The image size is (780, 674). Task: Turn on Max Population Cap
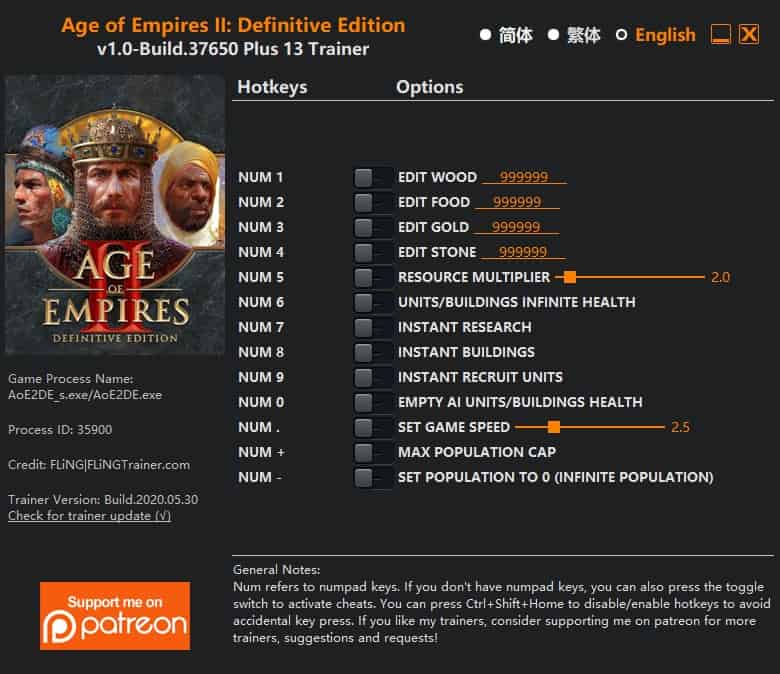(x=373, y=452)
